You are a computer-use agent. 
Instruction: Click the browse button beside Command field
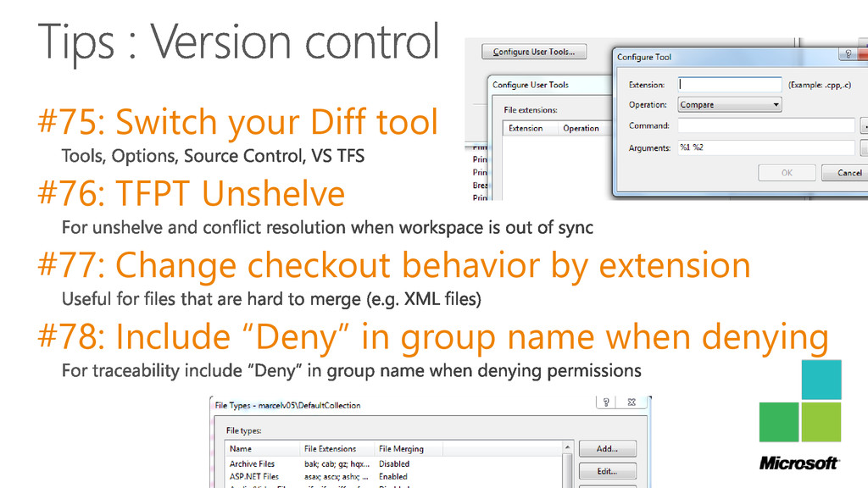click(864, 125)
